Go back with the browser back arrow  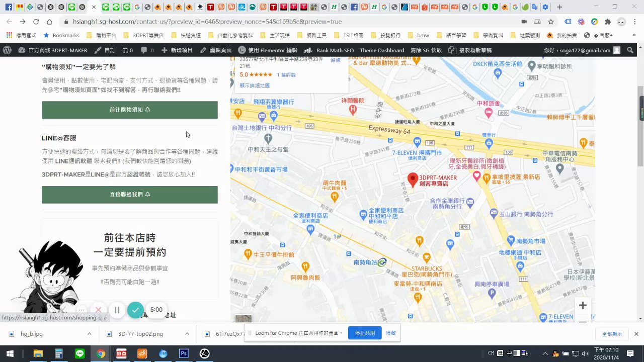(9, 22)
